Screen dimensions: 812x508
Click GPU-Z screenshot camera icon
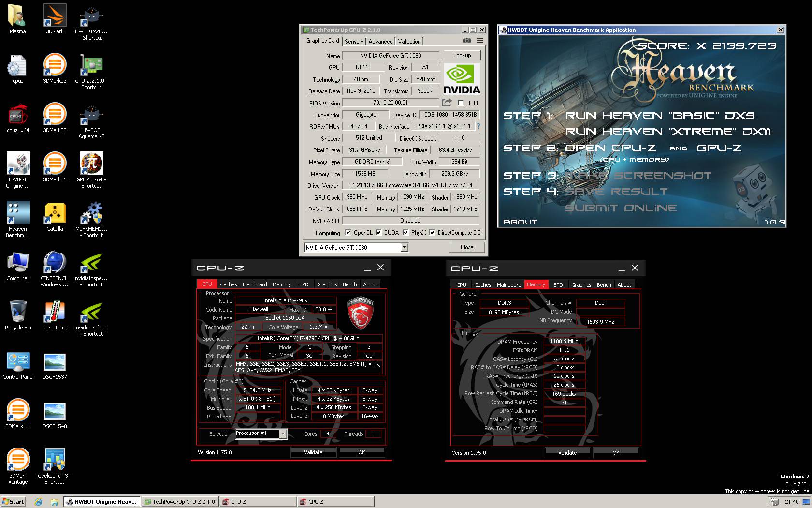click(x=466, y=41)
